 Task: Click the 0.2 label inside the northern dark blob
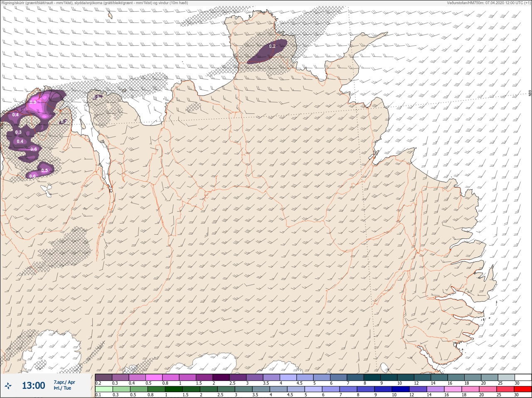(x=272, y=46)
